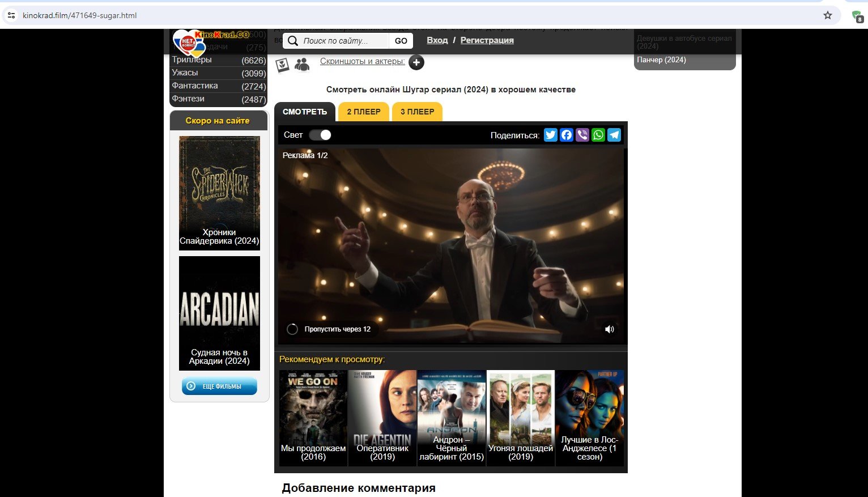868x497 pixels.
Task: Switch to the 2 ПЛЕЕР tab
Action: pyautogui.click(x=363, y=112)
